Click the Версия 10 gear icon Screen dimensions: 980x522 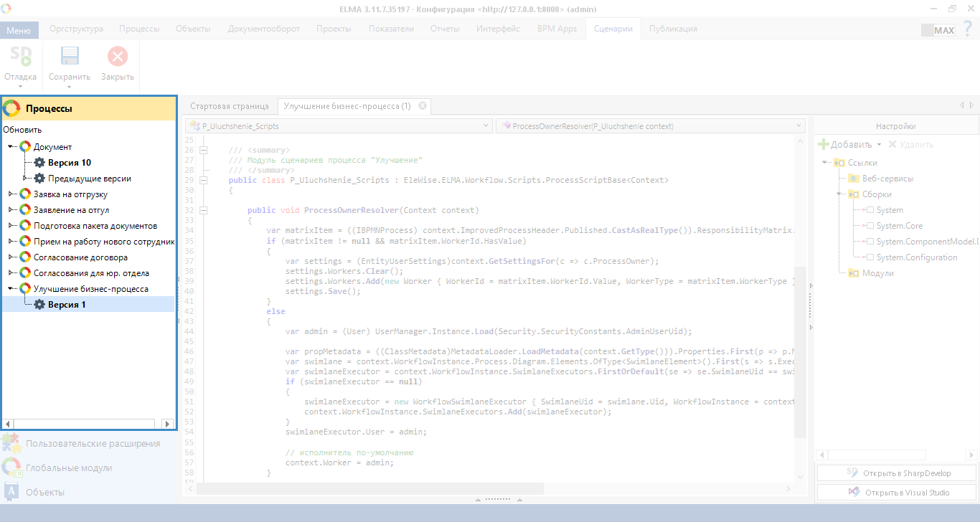[x=39, y=163]
